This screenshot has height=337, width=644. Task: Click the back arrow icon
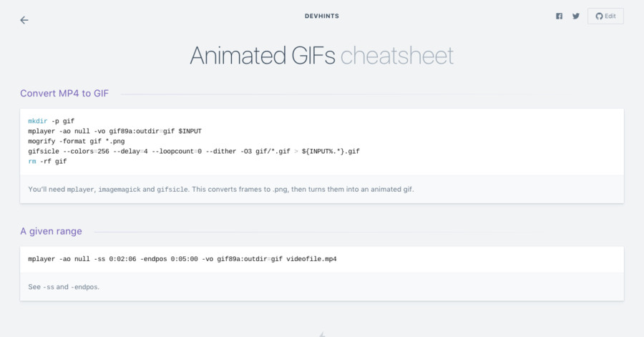pos(24,20)
